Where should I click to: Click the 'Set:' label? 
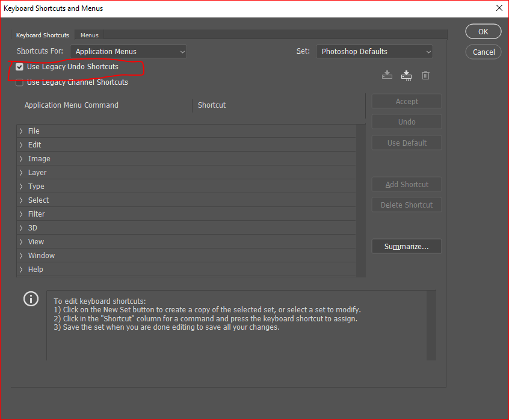point(303,51)
